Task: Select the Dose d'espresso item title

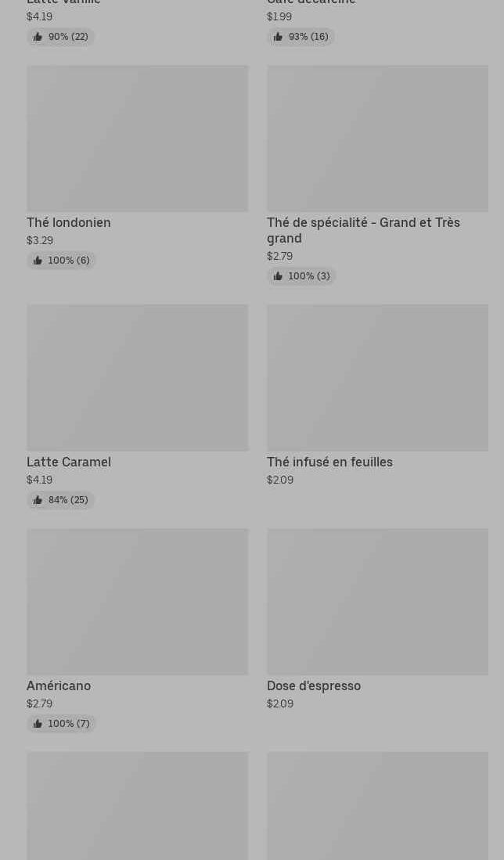Action: tap(314, 686)
